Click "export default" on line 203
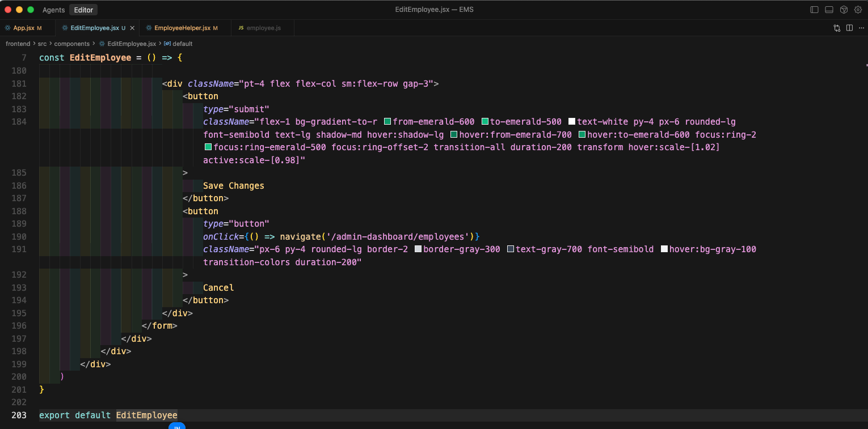 point(75,415)
